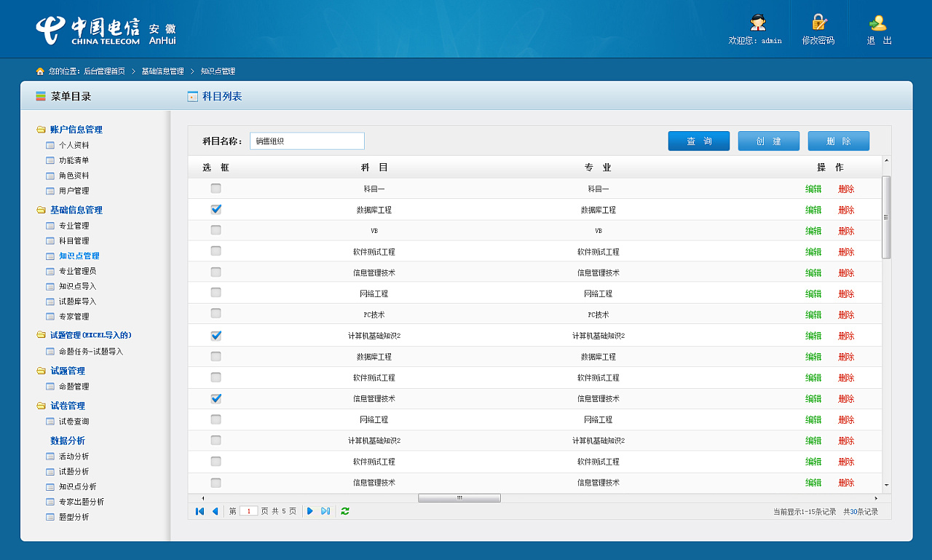Open 知识点分析 from the sidebar menu
Viewport: 932px width, 560px height.
click(77, 487)
